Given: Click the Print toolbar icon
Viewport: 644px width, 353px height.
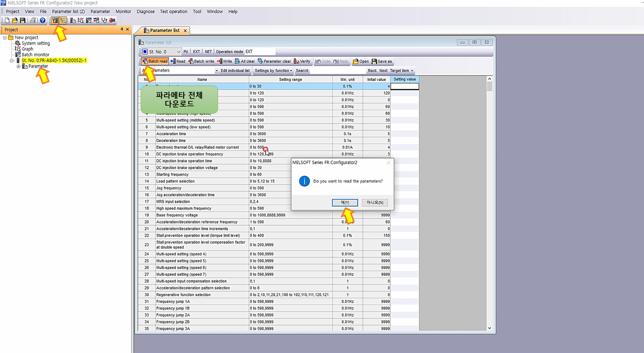Looking at the screenshot, I should pos(33,20).
